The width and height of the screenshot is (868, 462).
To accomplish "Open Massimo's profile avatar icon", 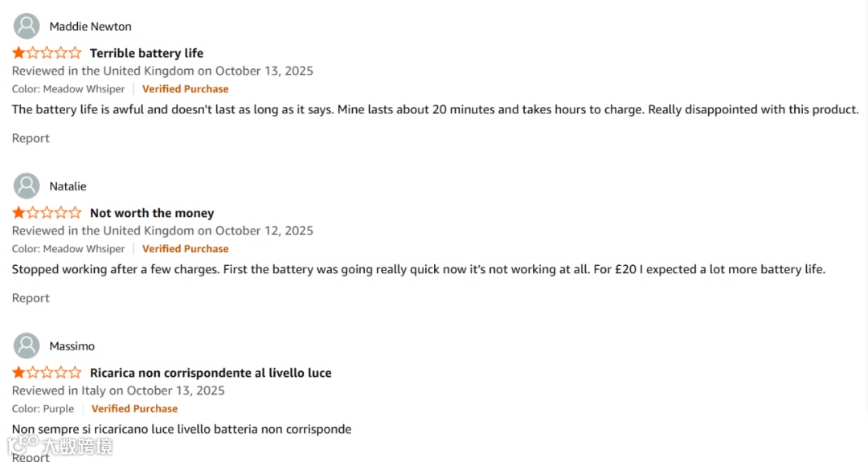I will click(x=27, y=345).
